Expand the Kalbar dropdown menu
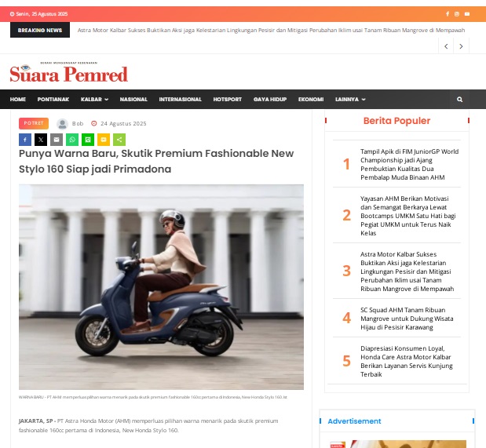486x448 pixels. 94,100
